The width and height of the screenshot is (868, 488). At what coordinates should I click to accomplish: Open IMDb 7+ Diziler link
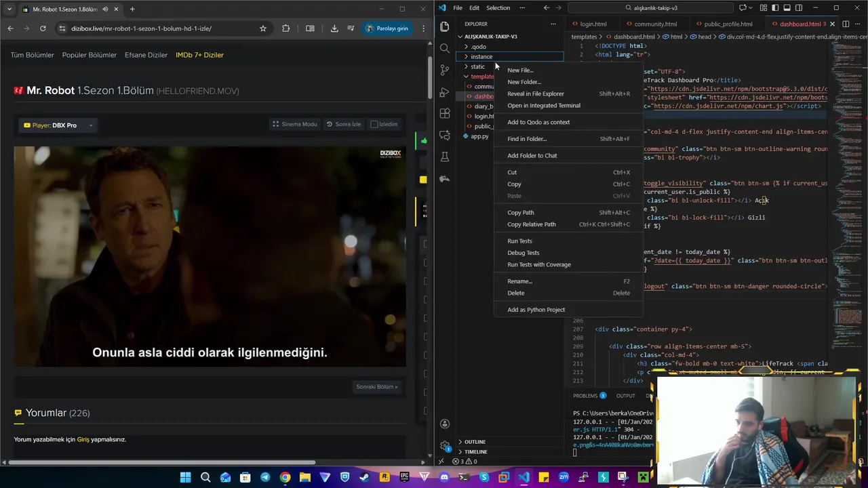(199, 55)
